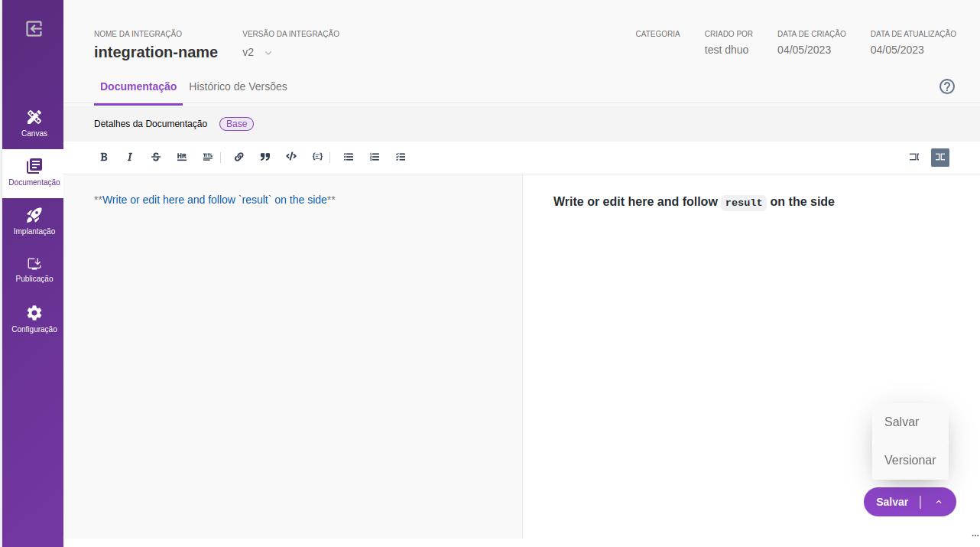Image resolution: width=980 pixels, height=547 pixels.
Task: Insert a code block with braces icon
Action: click(x=317, y=157)
